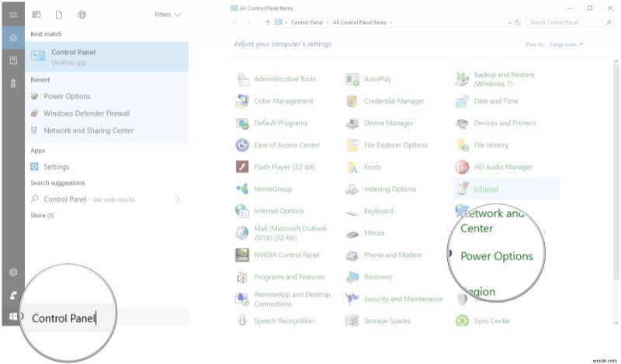Open the hamburger menu in the search panel

click(13, 15)
